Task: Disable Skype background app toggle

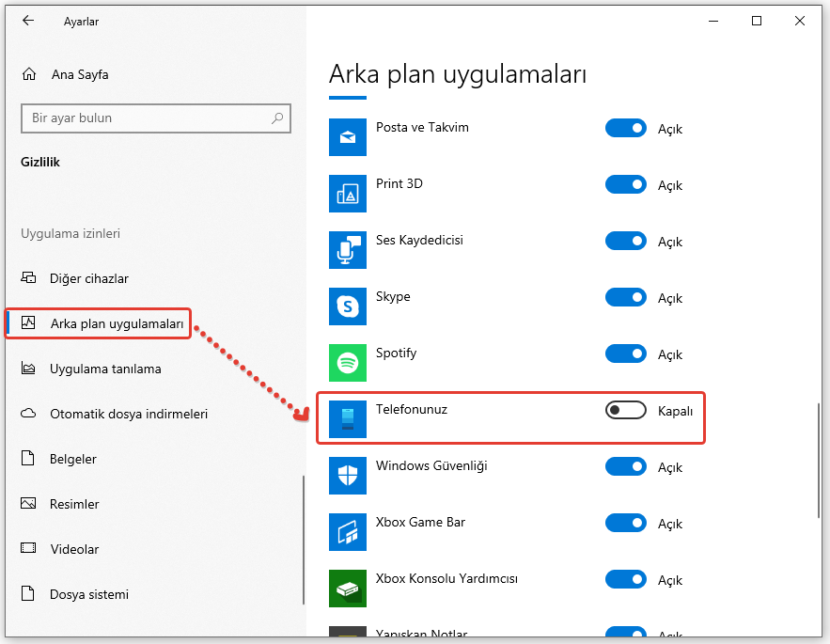Action: click(x=625, y=297)
